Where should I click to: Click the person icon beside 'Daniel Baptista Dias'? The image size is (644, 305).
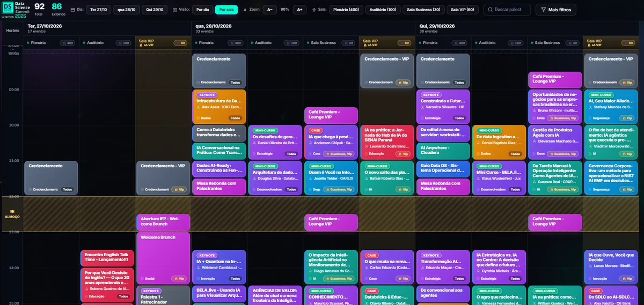(x=478, y=143)
